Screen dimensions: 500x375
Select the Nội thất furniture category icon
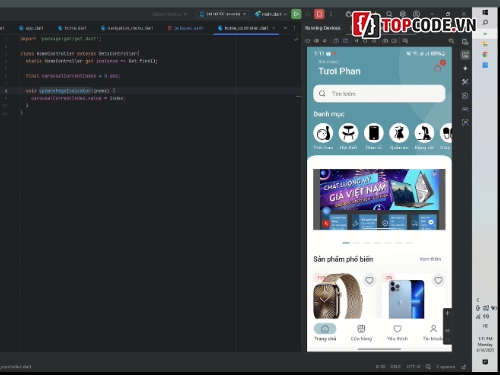(x=348, y=133)
